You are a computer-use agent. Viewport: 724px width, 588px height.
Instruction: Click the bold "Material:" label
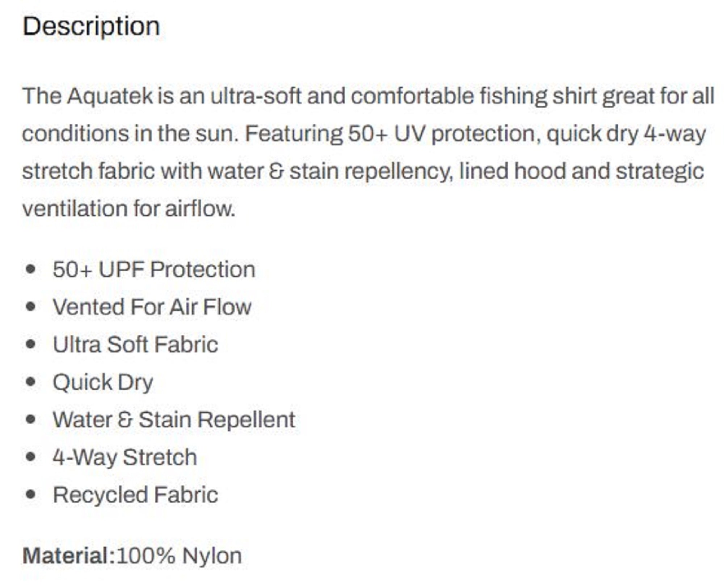pyautogui.click(x=69, y=556)
